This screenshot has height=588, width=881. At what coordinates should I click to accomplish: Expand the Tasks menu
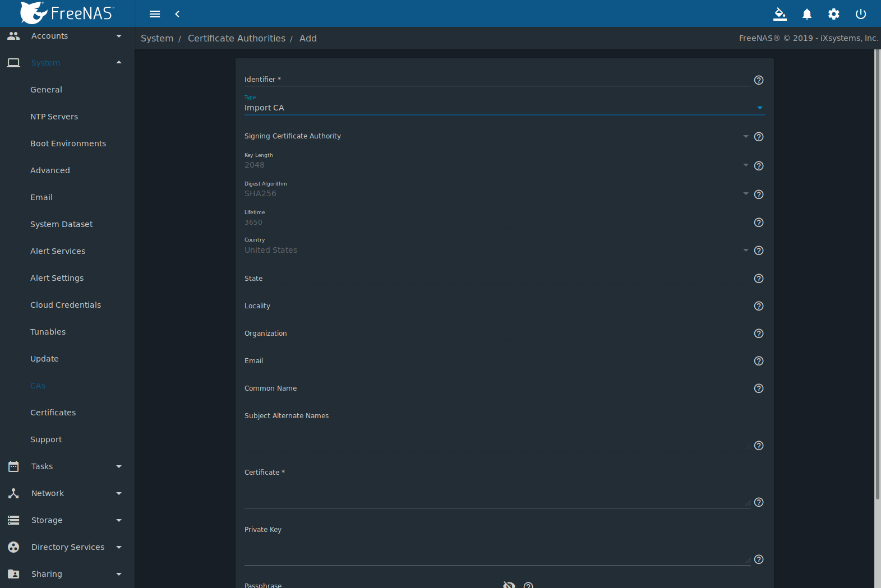pos(67,466)
